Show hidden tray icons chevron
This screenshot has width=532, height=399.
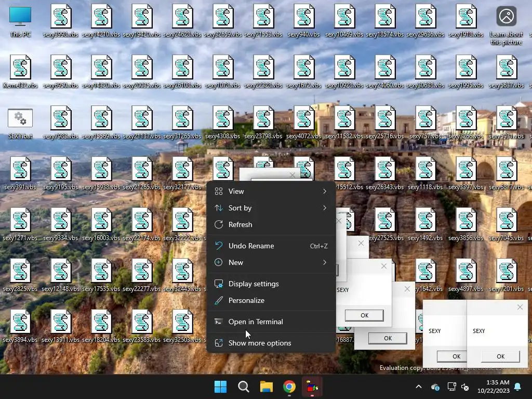(x=419, y=387)
